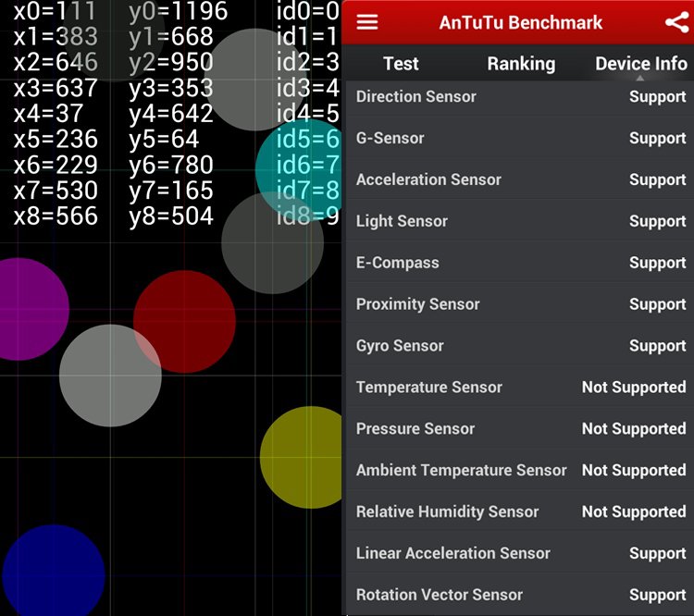The height and width of the screenshot is (616, 694).
Task: Click the Temperature Sensor Not Supported status
Action: click(x=633, y=388)
